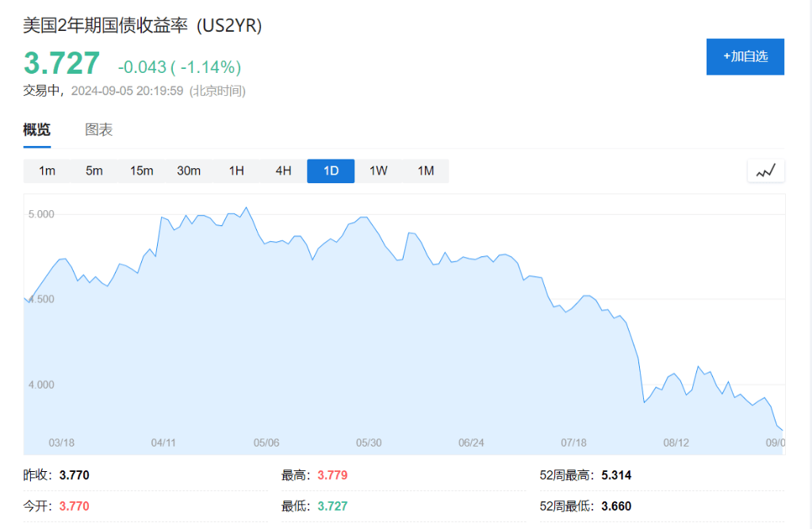
Task: Choose the 30m timeframe
Action: 189,171
